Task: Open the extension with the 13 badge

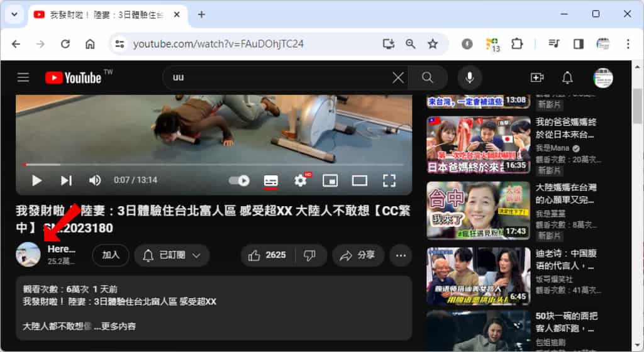Action: coord(492,44)
